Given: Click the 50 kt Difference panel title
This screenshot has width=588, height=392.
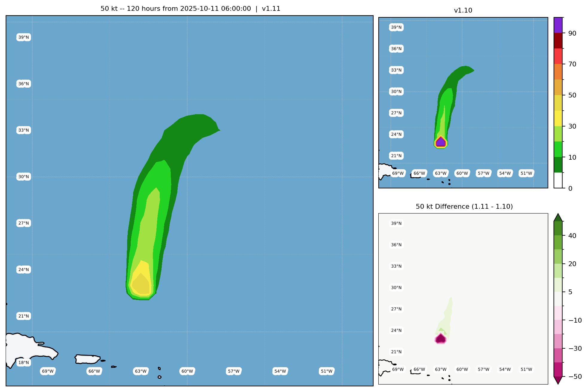Looking at the screenshot, I should 464,207.
